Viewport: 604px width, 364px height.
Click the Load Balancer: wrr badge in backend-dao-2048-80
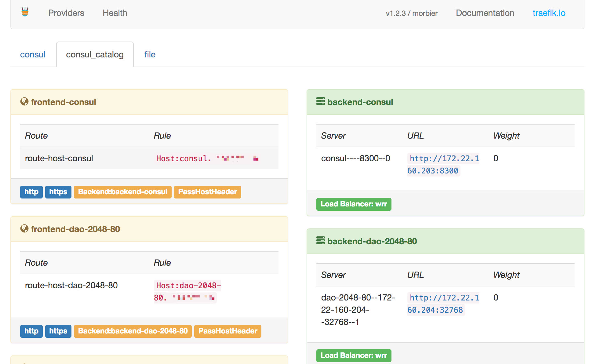tap(354, 356)
